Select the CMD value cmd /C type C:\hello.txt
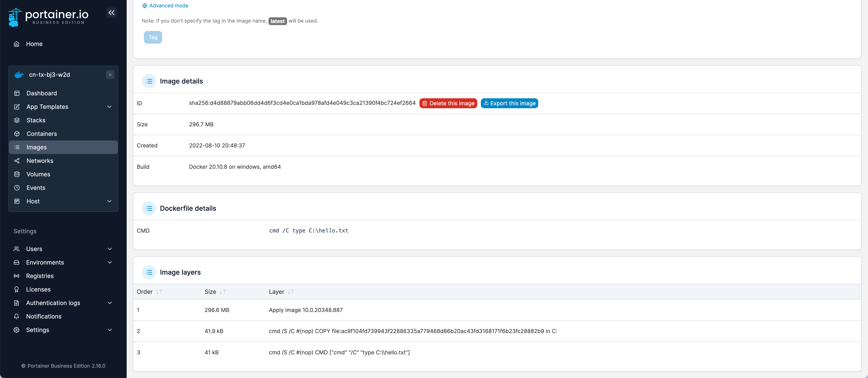The width and height of the screenshot is (868, 378). [309, 231]
